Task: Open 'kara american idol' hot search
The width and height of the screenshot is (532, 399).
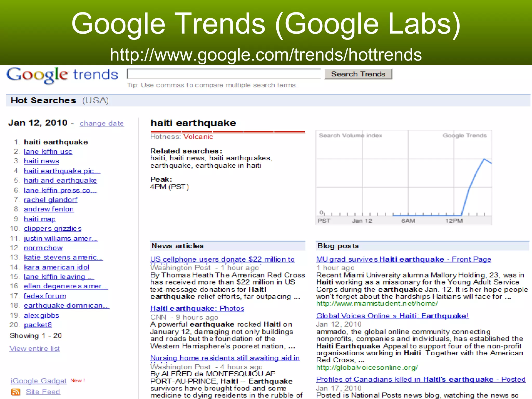Action: (57, 267)
